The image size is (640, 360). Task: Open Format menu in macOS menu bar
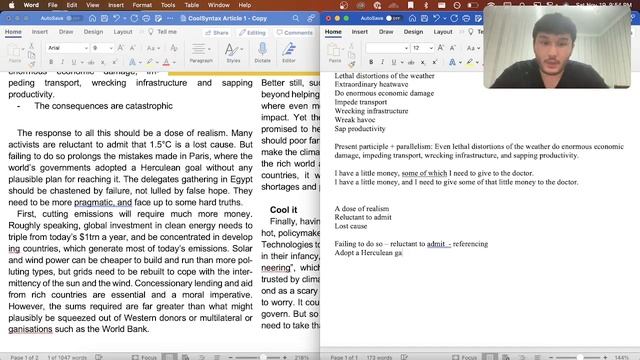pos(142,5)
